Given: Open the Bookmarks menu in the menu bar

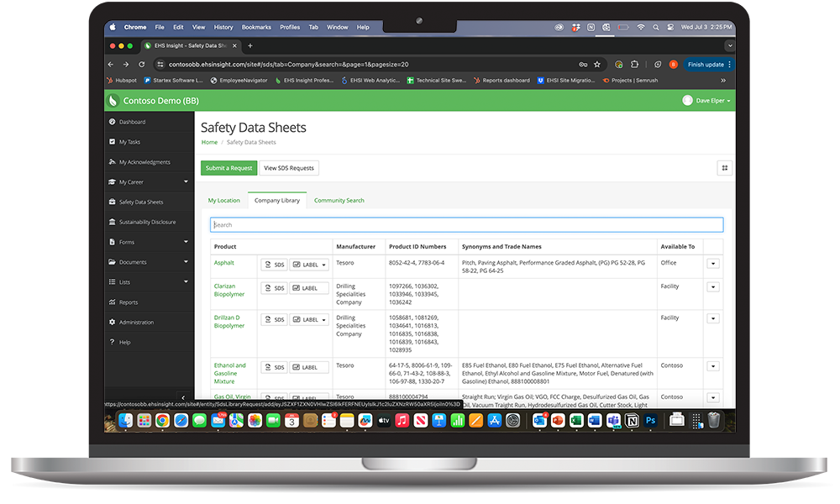Looking at the screenshot, I should tap(255, 26).
